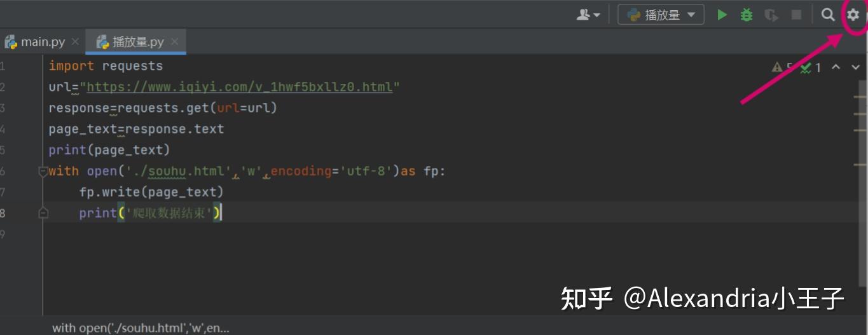Start debugging with the green bug icon
The image size is (868, 335).
click(x=747, y=15)
